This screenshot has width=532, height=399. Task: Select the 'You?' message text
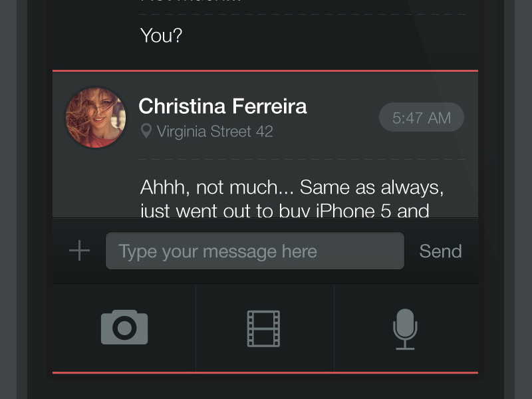point(161,36)
